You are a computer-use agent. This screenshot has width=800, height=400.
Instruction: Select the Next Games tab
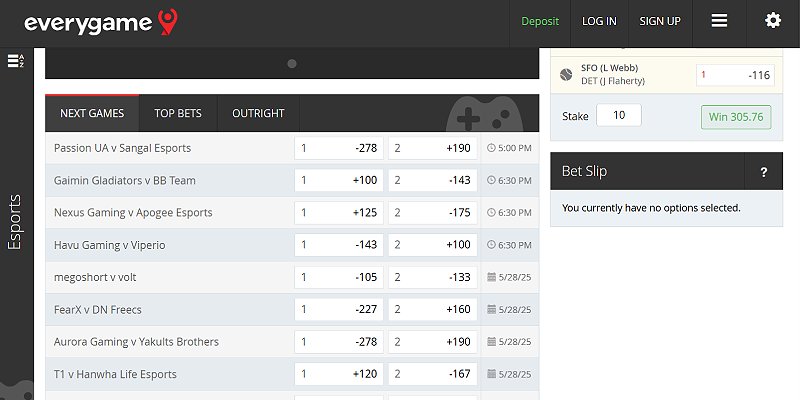(x=92, y=113)
